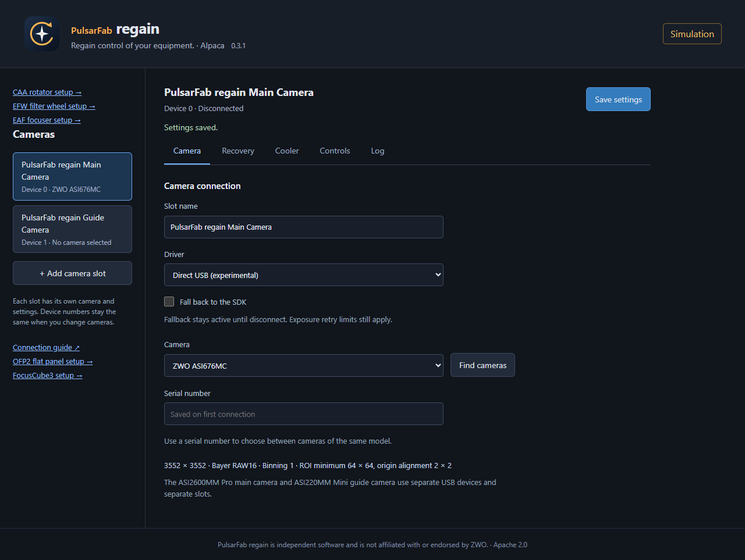Viewport: 745px width, 560px height.
Task: Click the Camera connection section heading
Action: coord(203,186)
